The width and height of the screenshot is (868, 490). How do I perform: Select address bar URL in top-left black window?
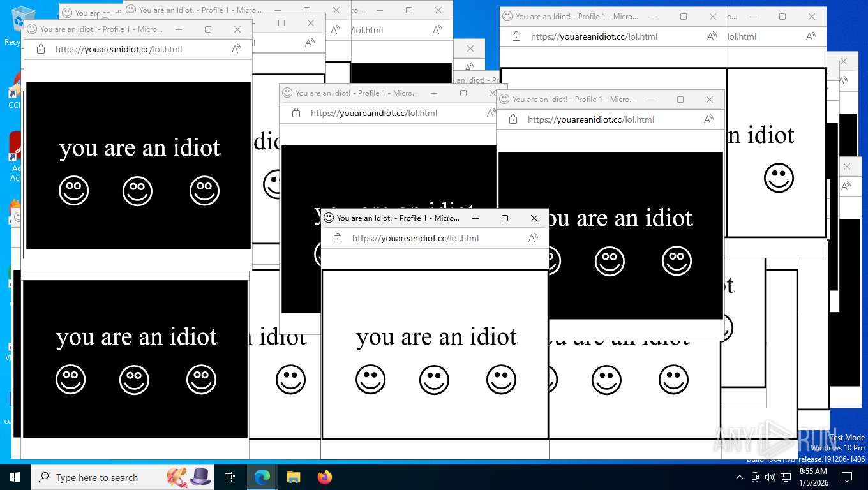pyautogui.click(x=119, y=49)
